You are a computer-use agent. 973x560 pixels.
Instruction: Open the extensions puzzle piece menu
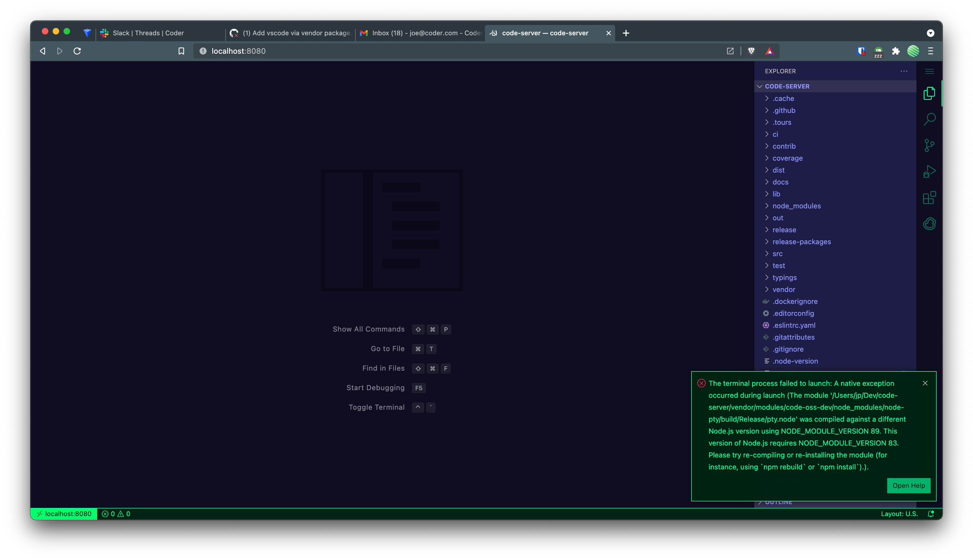(x=895, y=51)
